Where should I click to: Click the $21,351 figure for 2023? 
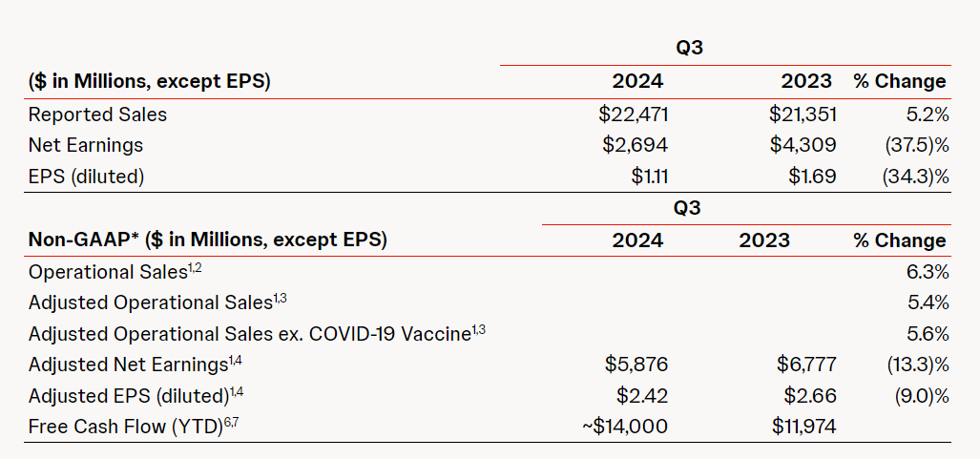click(803, 115)
